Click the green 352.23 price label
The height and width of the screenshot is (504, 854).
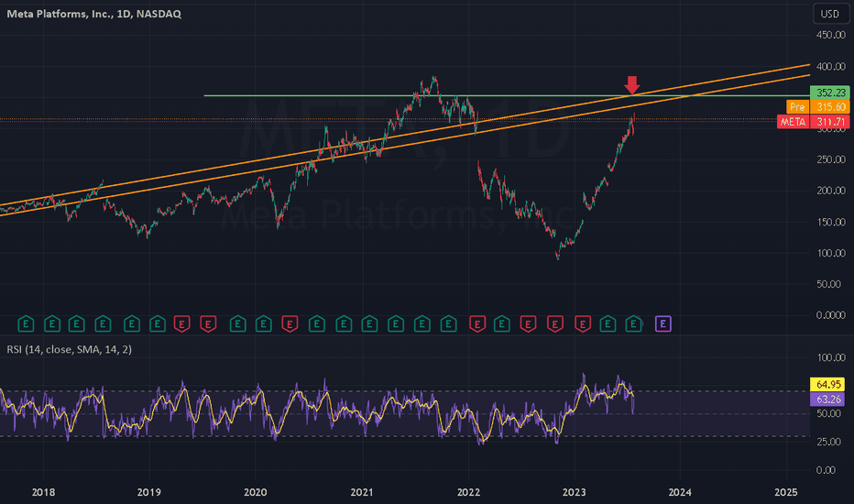coord(830,93)
